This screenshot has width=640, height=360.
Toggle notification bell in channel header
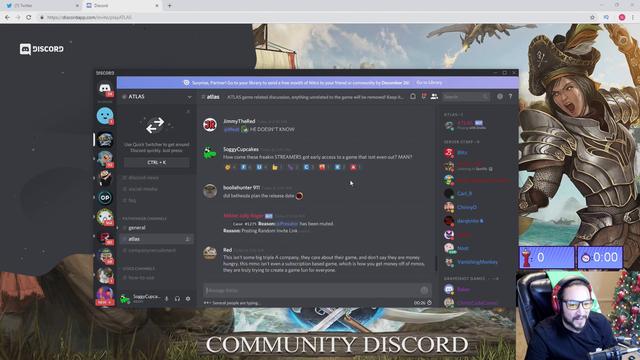(x=413, y=97)
